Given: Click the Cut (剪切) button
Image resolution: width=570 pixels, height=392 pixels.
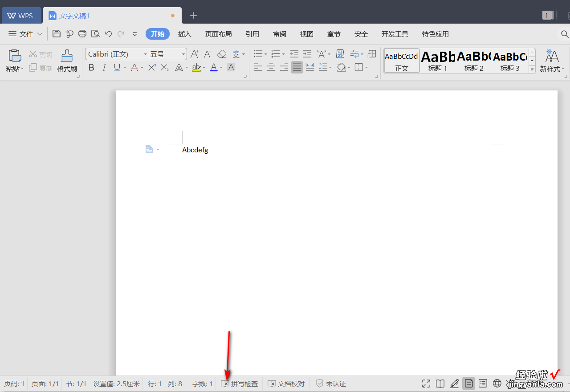Looking at the screenshot, I should (41, 54).
